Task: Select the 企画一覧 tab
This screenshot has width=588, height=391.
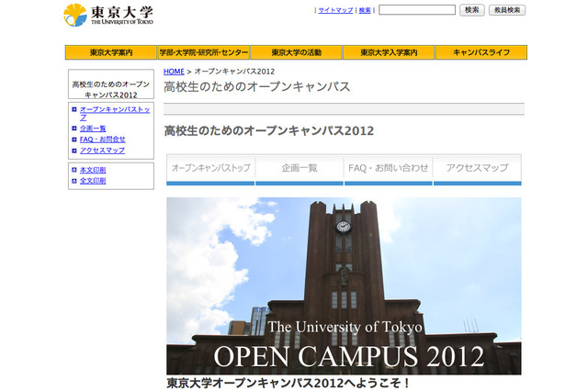Action: pos(300,170)
